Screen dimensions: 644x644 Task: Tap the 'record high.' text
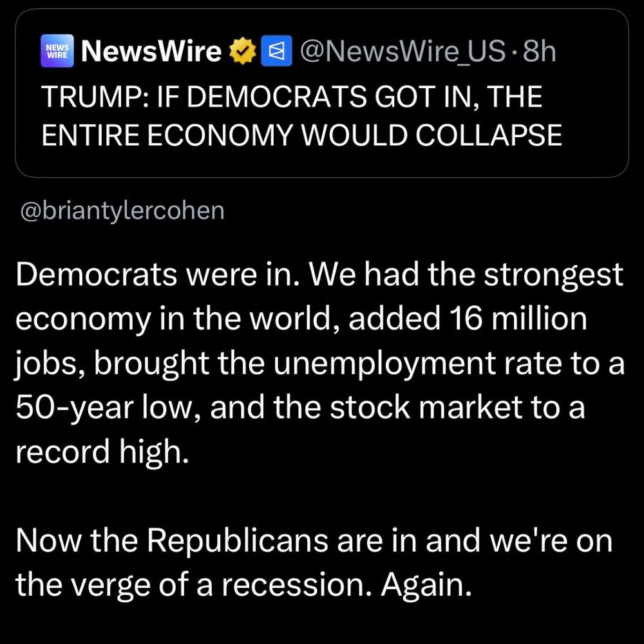click(x=102, y=452)
